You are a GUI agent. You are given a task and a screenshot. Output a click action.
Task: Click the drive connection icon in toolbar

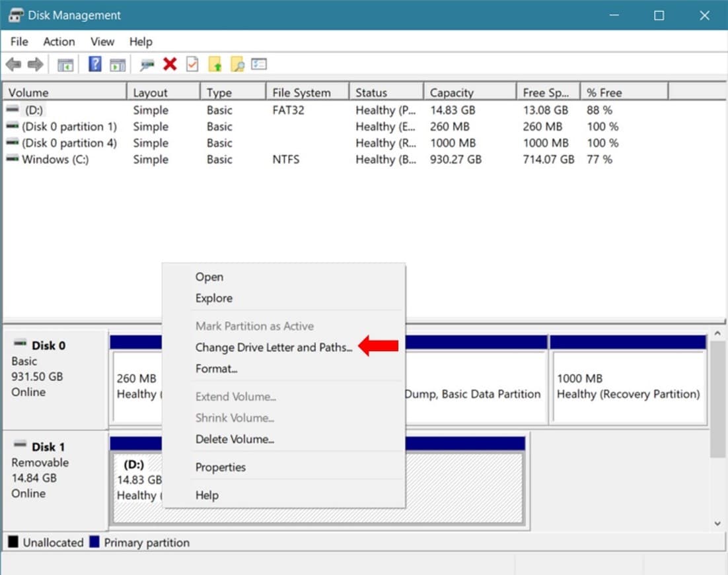(x=147, y=65)
